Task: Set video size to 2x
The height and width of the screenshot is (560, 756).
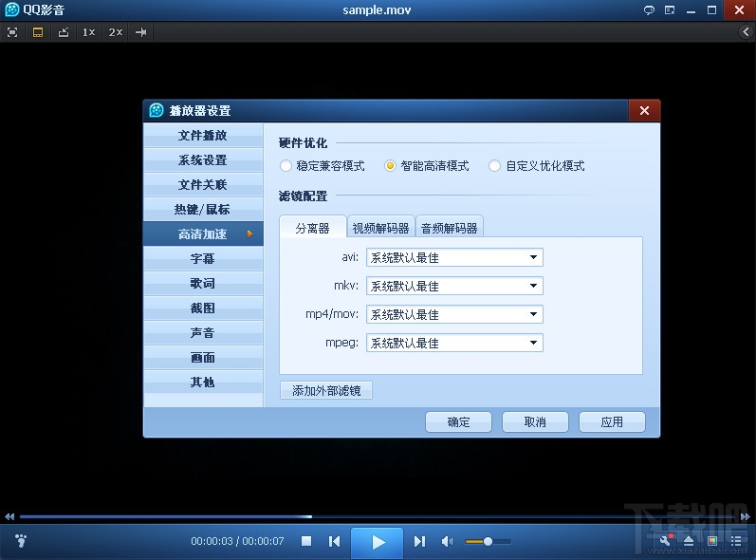Action: click(x=115, y=32)
